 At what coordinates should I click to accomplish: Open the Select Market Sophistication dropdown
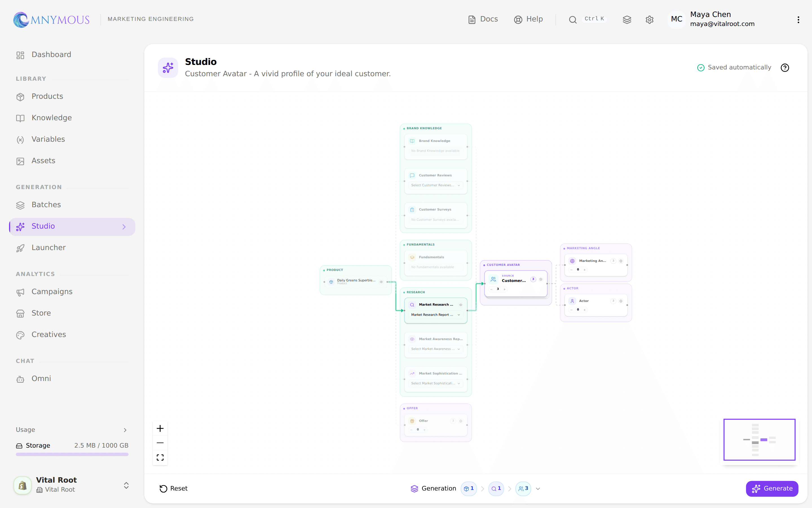tap(436, 383)
